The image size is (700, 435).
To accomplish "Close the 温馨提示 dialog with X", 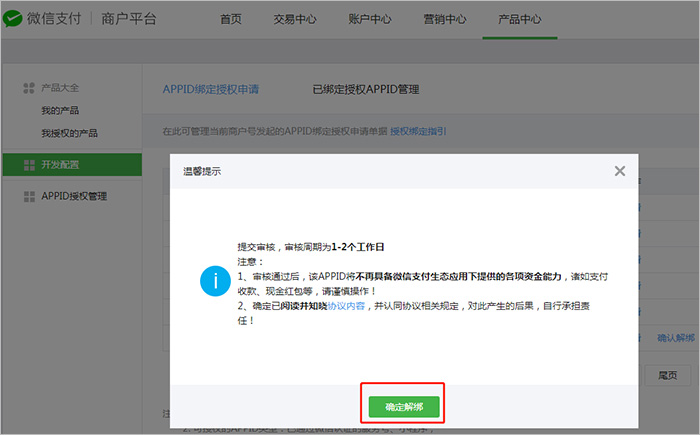I will click(620, 171).
